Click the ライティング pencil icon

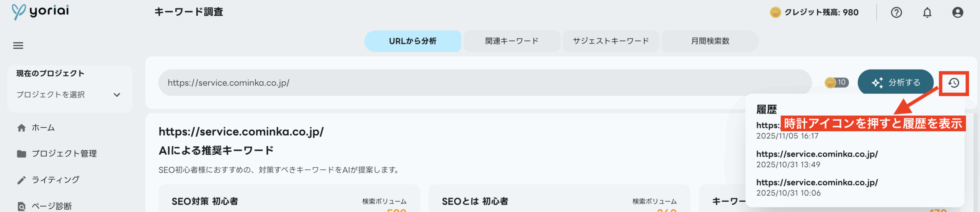[x=21, y=180]
